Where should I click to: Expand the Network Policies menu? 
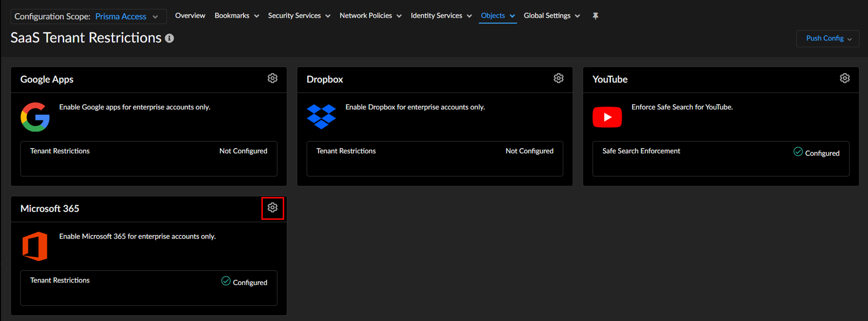tap(370, 15)
